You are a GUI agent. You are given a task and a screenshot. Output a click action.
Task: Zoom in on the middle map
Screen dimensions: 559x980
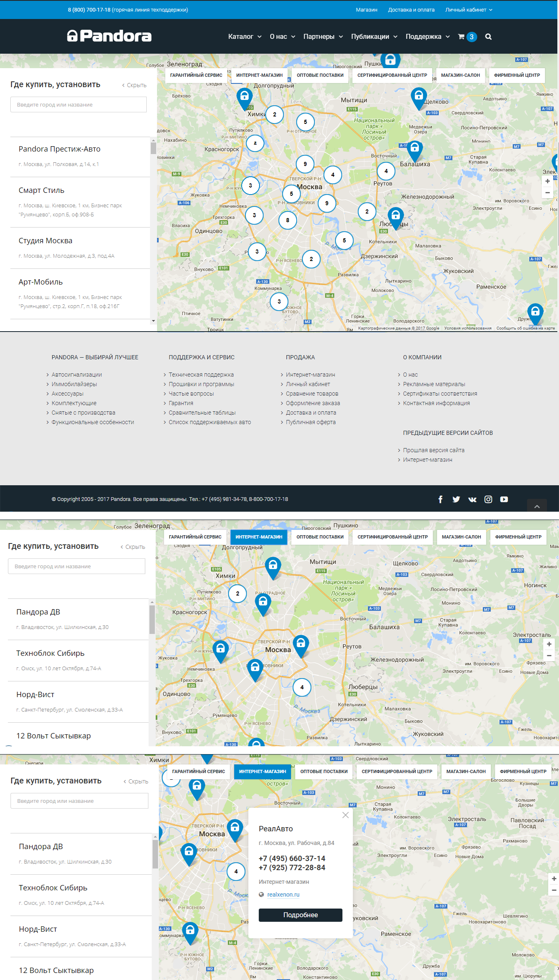pos(549,644)
